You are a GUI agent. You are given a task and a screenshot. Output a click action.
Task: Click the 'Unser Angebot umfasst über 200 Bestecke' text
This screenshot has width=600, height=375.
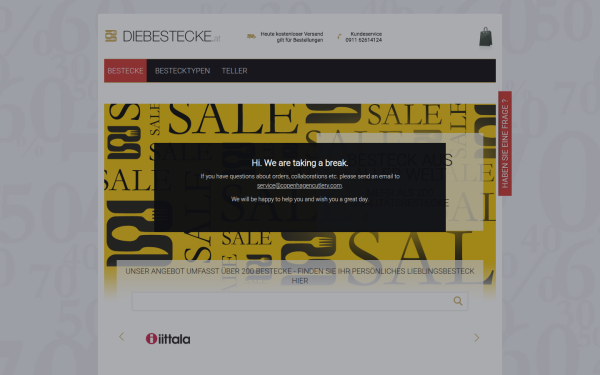(300, 276)
